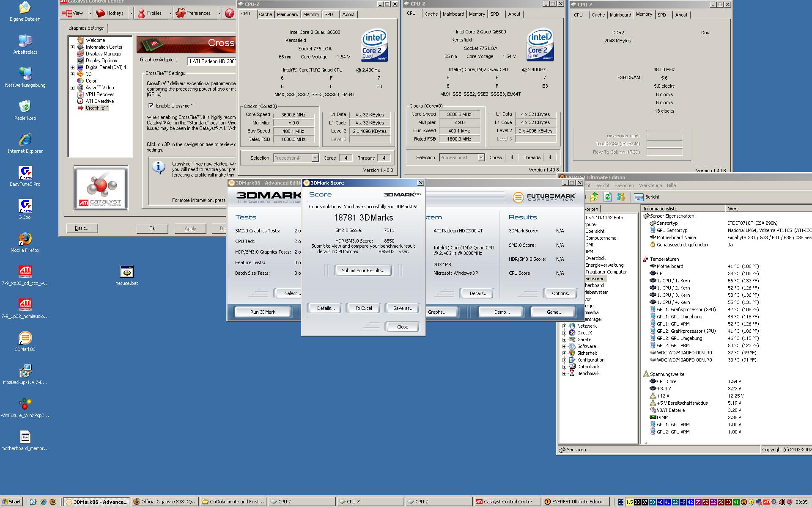Click Run 3DMark button
Screen dimensions: 812x508
click(x=263, y=312)
